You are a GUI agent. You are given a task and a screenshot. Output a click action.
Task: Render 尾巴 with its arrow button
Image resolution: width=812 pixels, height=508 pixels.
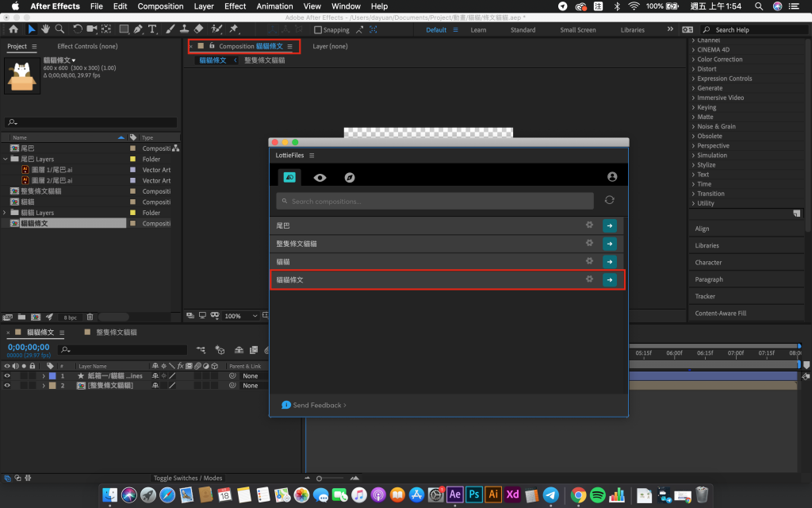[610, 225]
